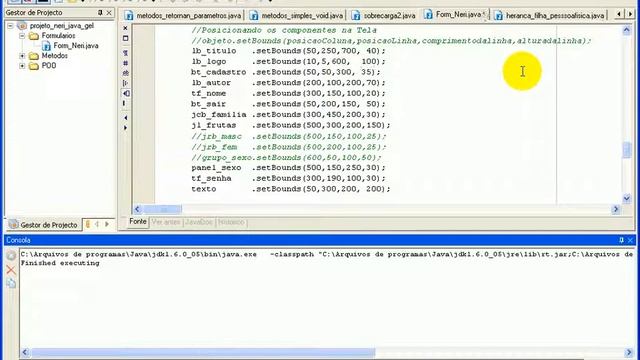Click the editor horizontal scrollbar right arrow
This screenshot has height=360, width=640.
click(616, 209)
